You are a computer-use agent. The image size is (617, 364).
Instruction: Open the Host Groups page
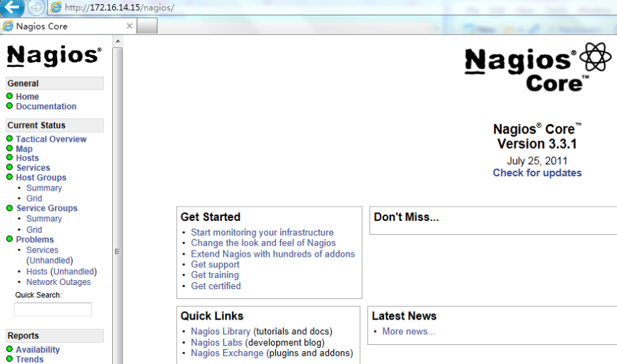coord(41,178)
